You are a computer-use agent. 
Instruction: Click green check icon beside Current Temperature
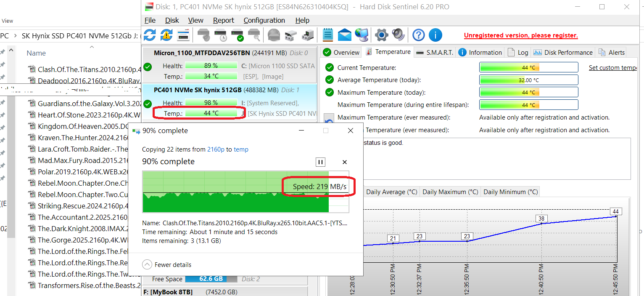[330, 67]
